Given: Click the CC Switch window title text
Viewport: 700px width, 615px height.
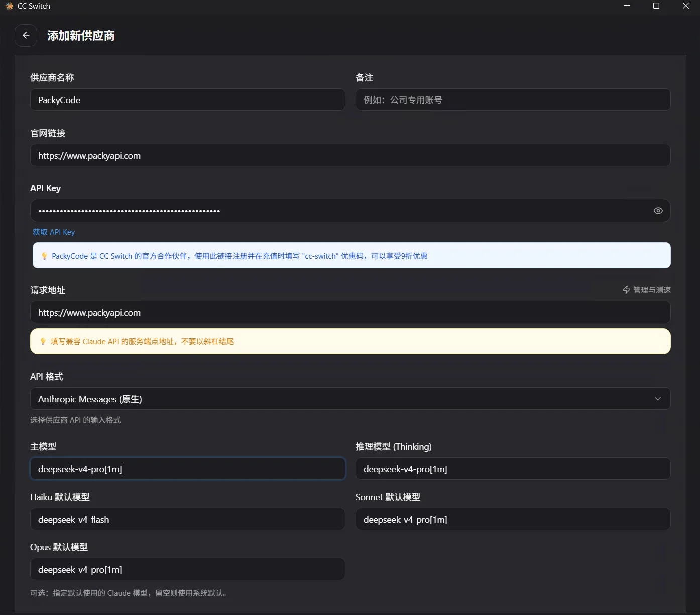Looking at the screenshot, I should coord(34,6).
